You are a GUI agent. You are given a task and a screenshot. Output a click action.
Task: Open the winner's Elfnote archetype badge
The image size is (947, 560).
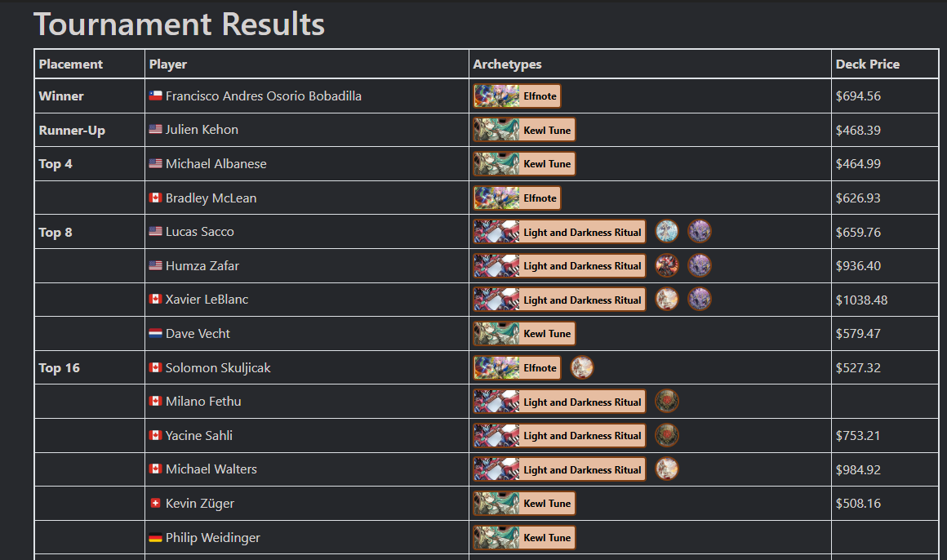click(x=517, y=96)
